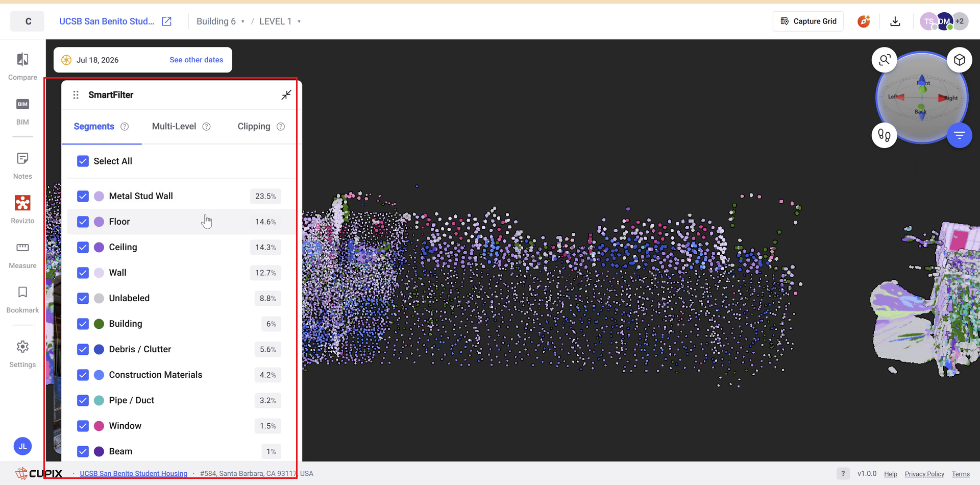
Task: Switch to walk mode footsteps icon
Action: click(x=885, y=135)
